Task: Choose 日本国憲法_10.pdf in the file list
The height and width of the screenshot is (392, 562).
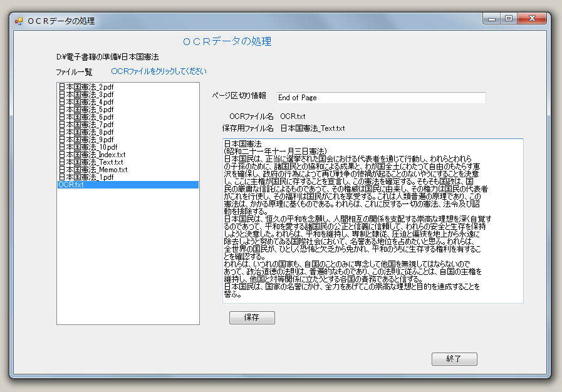Action: pos(88,147)
